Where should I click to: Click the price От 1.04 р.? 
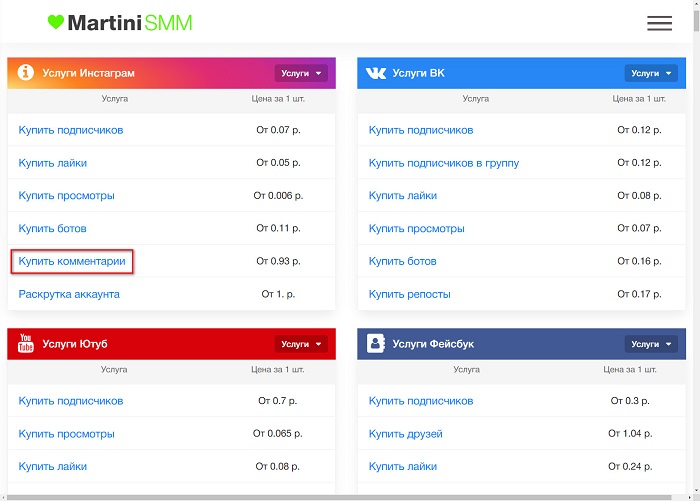point(630,433)
